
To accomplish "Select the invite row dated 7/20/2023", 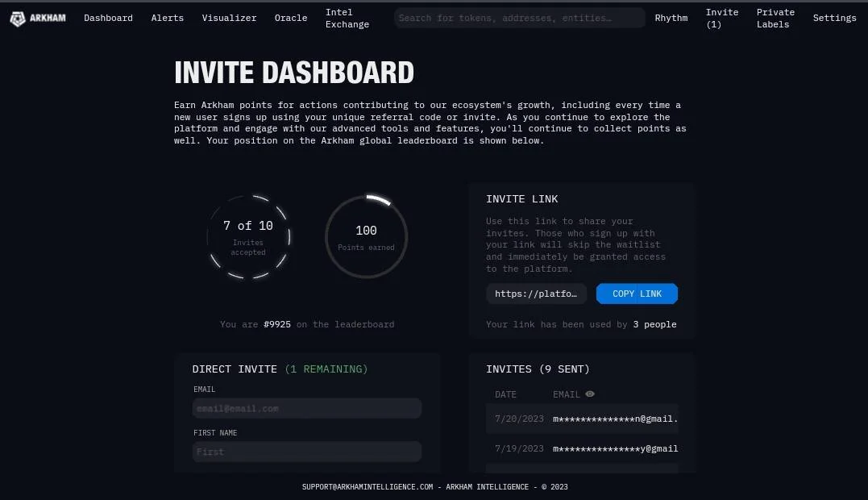I will 583,419.
